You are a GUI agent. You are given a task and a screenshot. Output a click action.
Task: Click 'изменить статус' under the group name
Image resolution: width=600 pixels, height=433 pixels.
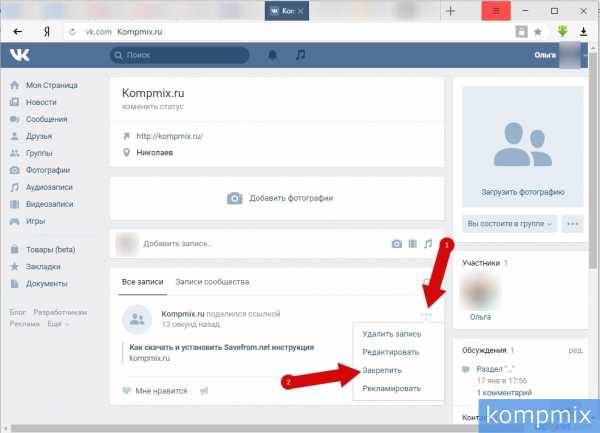click(x=153, y=107)
